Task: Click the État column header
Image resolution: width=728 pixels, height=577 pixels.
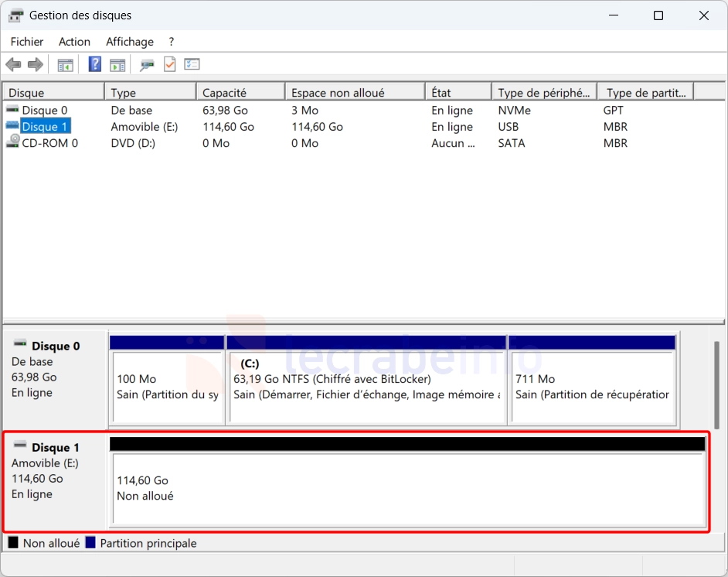Action: 458,93
